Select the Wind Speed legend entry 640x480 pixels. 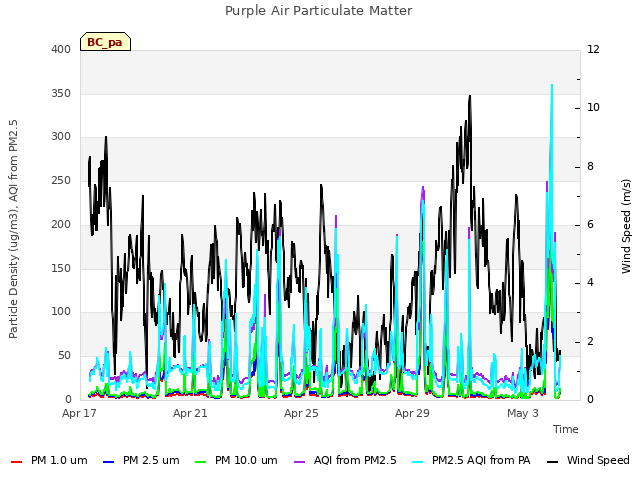588,460
